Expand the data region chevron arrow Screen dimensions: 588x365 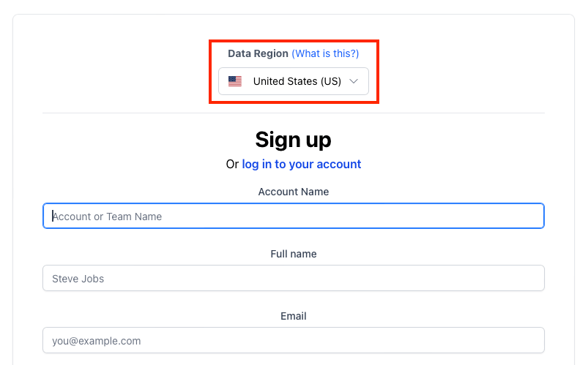click(x=354, y=81)
